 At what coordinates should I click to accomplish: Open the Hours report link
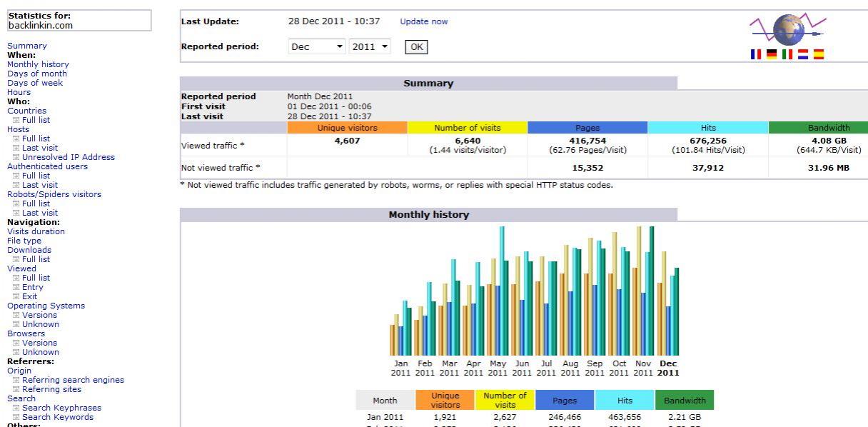[19, 92]
